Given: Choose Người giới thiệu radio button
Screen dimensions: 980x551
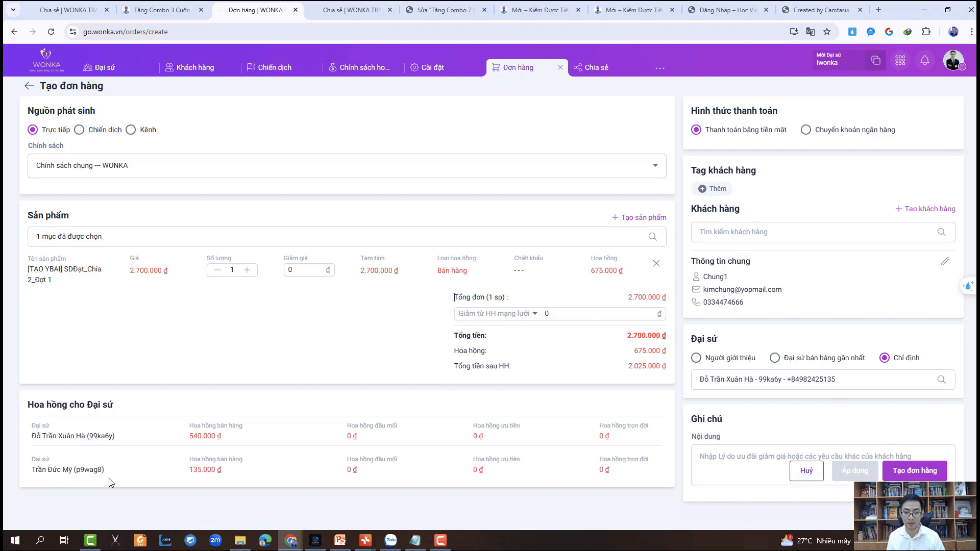Looking at the screenshot, I should pyautogui.click(x=696, y=358).
